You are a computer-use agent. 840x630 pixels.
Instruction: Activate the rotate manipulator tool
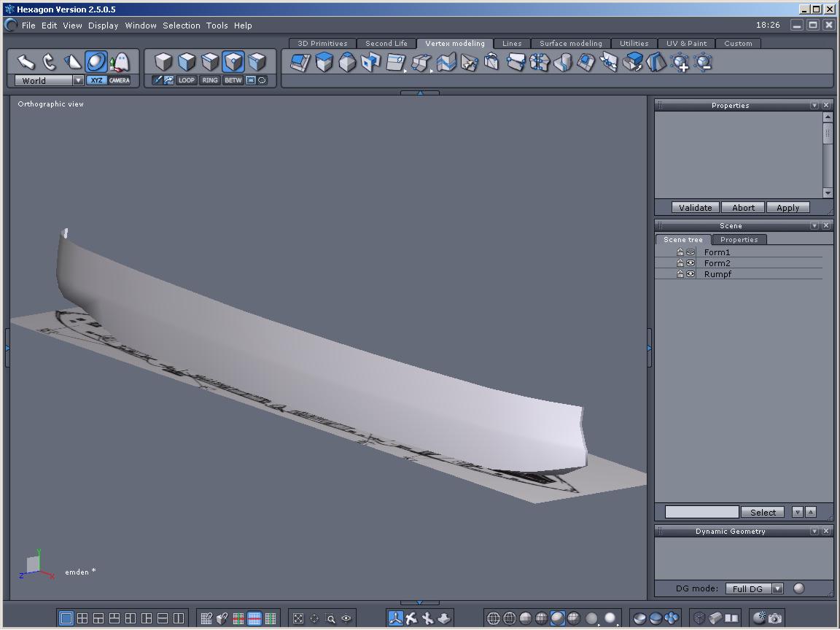tap(50, 62)
